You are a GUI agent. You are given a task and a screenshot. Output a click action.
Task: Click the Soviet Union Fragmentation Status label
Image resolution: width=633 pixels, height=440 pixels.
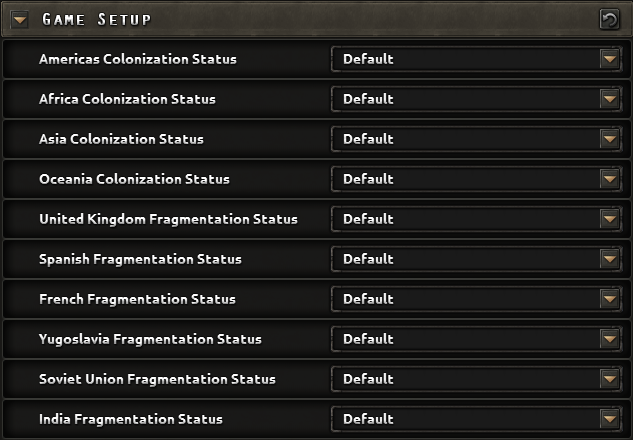point(157,379)
